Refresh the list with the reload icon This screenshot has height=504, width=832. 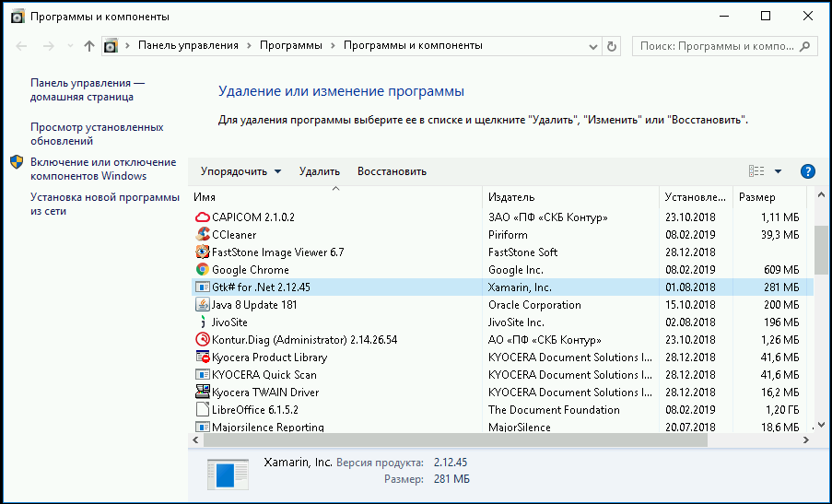[611, 46]
